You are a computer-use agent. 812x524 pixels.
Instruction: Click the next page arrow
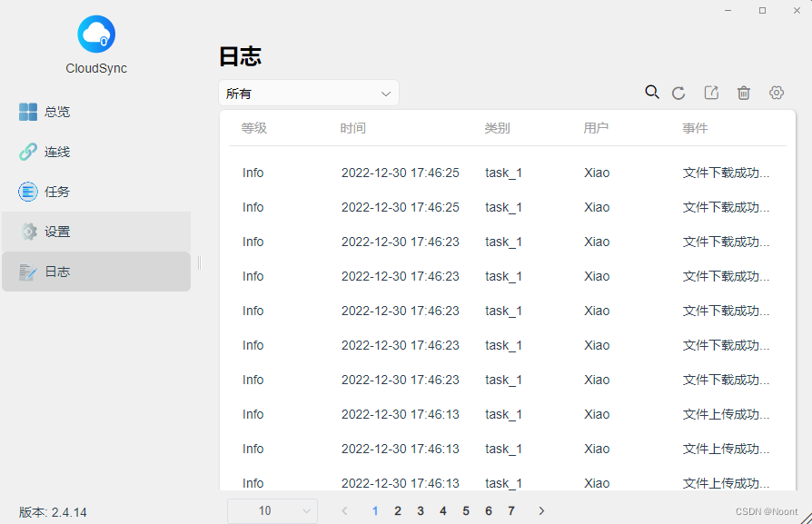[541, 511]
